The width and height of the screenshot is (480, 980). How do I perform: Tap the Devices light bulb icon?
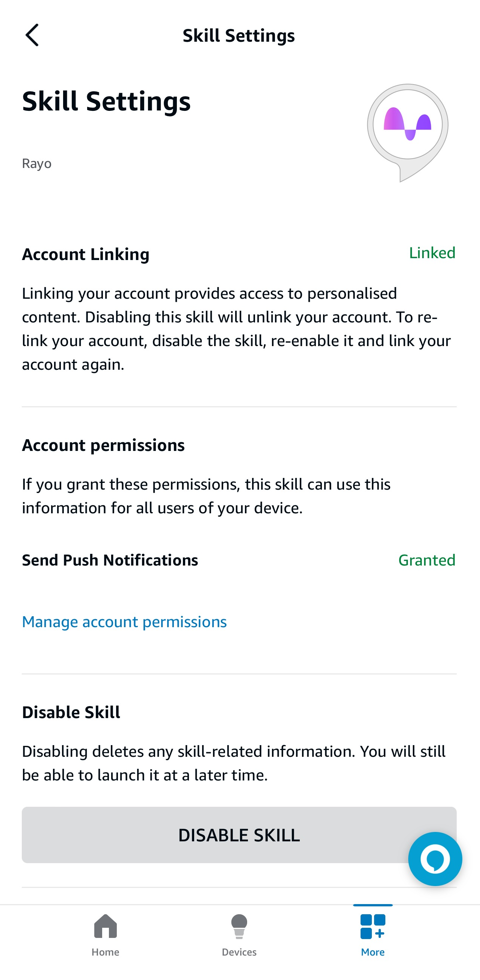(x=239, y=926)
